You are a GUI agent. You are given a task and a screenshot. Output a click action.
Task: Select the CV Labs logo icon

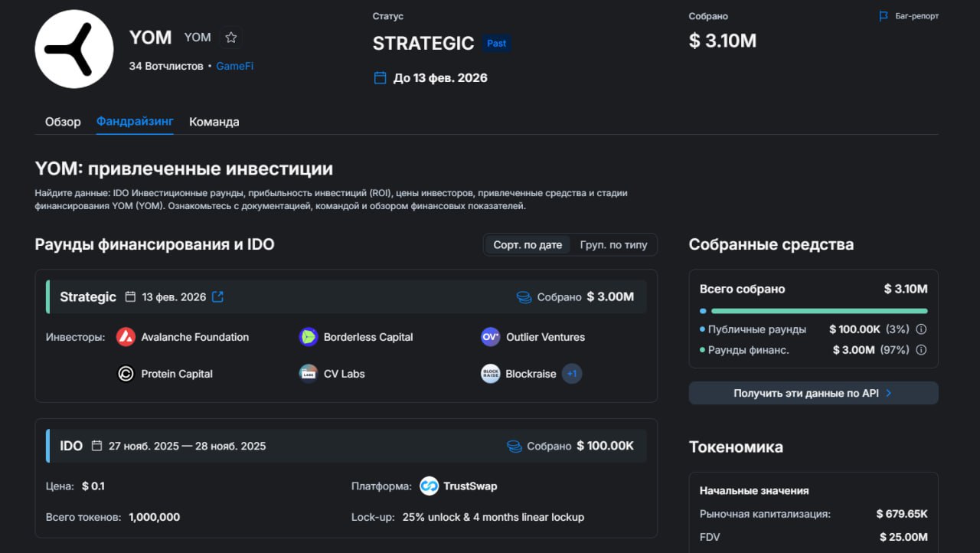click(308, 374)
